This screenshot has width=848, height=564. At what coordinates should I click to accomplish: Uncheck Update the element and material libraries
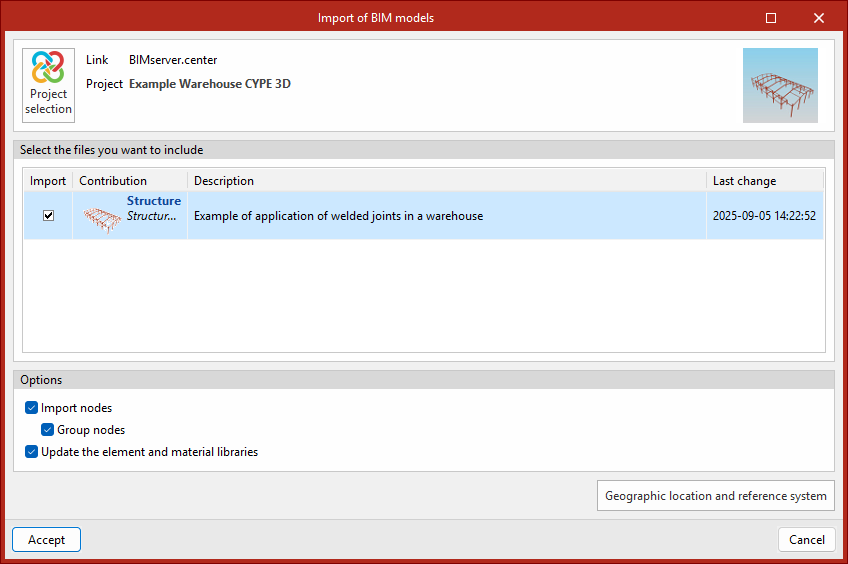coord(32,452)
